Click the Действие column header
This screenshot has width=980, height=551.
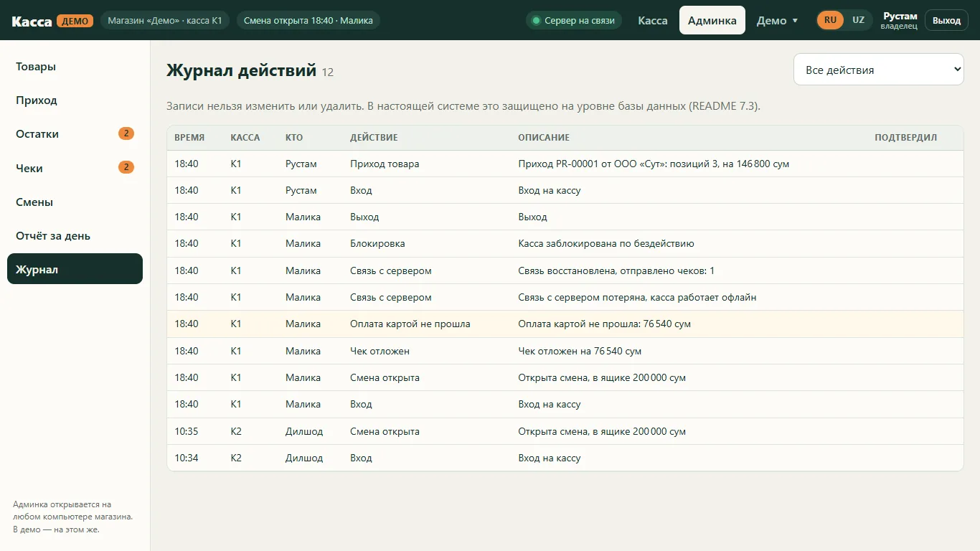374,138
